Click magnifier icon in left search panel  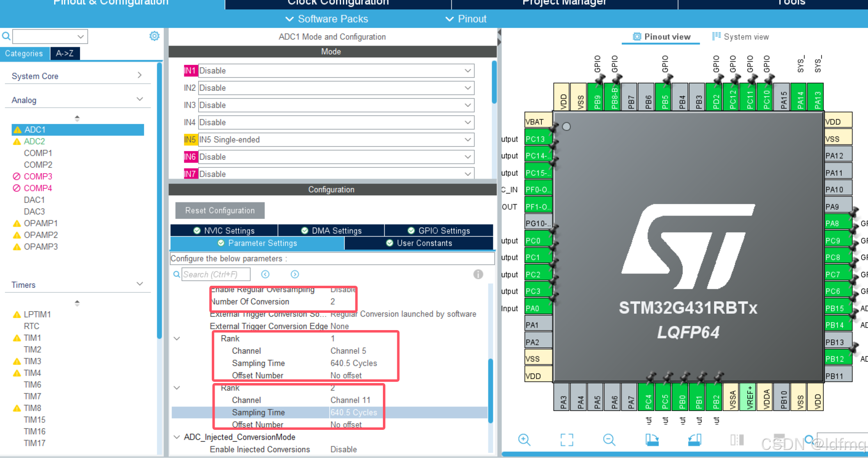tap(6, 36)
